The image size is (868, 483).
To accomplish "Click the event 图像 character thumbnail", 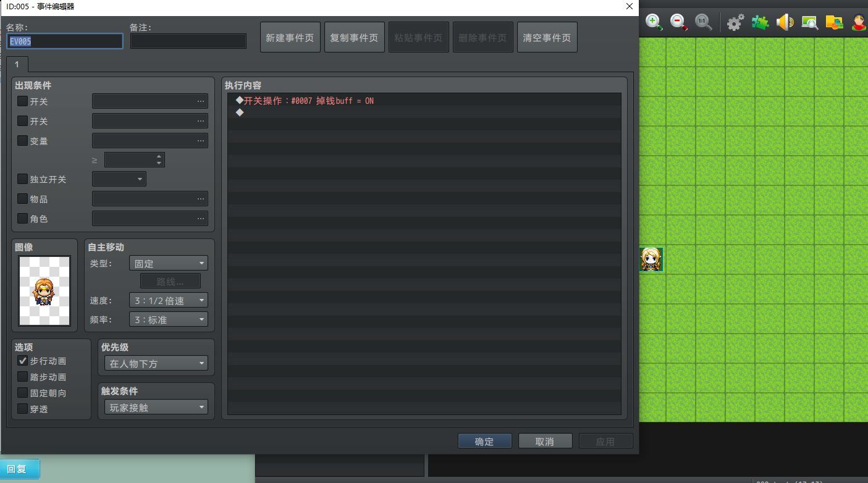I will click(44, 291).
